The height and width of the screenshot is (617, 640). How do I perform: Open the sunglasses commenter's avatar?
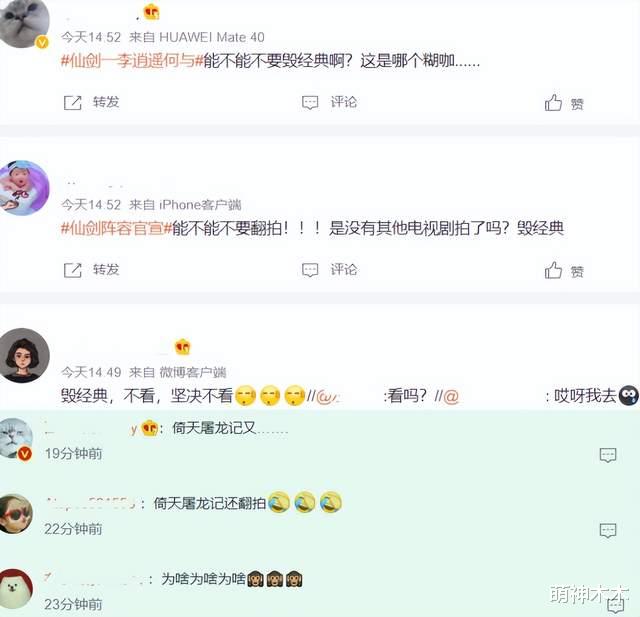(x=16, y=513)
